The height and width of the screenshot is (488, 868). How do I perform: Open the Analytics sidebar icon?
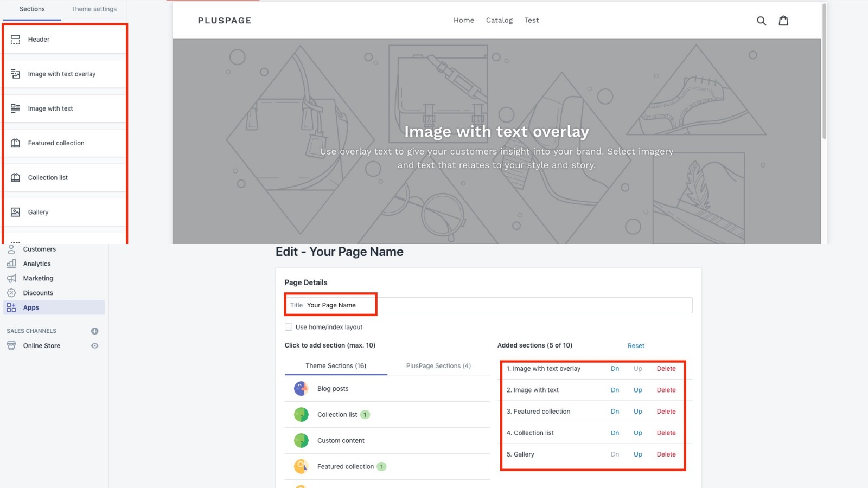click(x=11, y=264)
